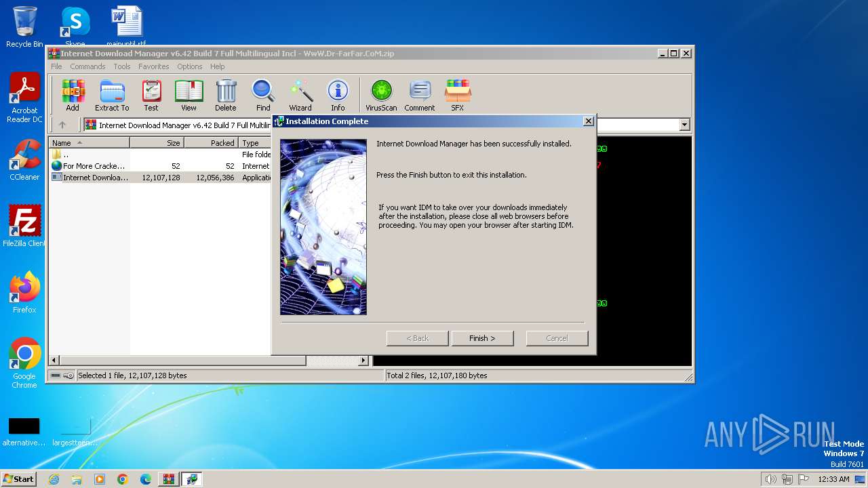Image resolution: width=868 pixels, height=488 pixels.
Task: Click the file list horizontal scrollbar thumb
Action: pos(183,361)
